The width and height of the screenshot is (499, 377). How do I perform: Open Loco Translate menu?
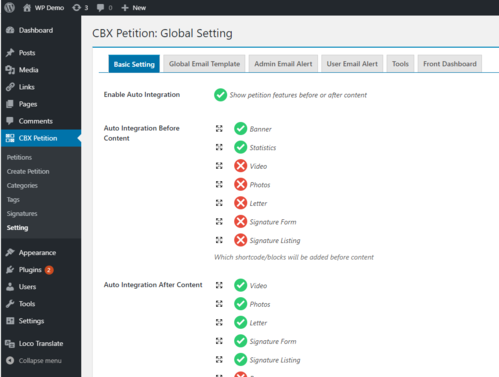pos(41,343)
